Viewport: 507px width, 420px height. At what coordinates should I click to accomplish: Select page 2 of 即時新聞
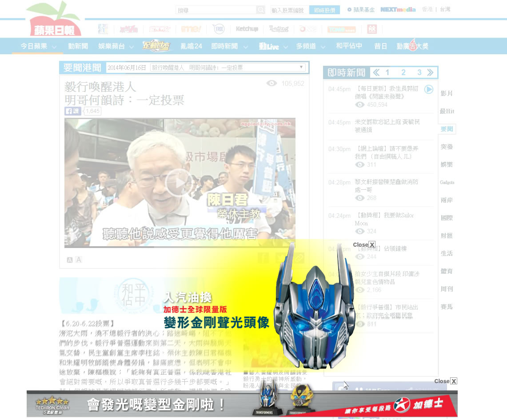tap(403, 72)
